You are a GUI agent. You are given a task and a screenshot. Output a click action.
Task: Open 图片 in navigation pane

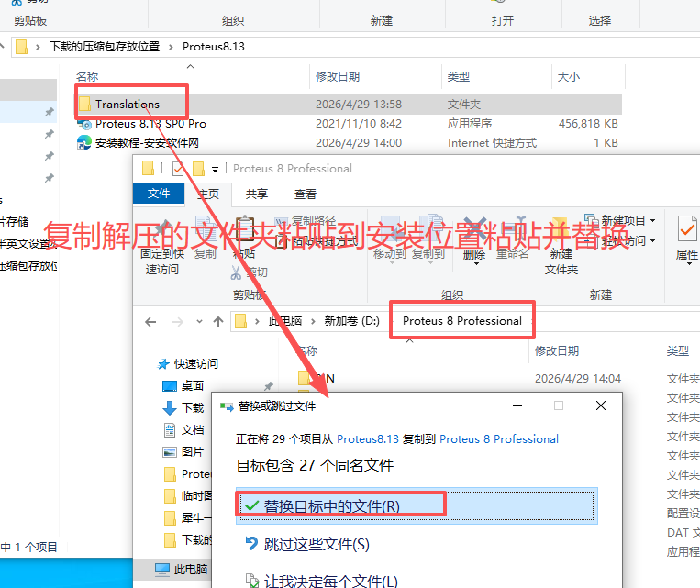(193, 452)
